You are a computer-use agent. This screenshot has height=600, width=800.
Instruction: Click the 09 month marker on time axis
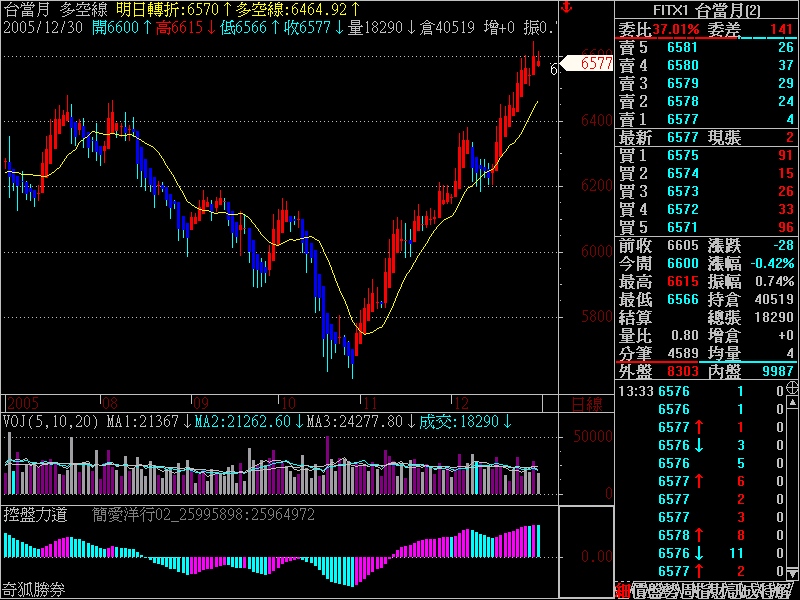pos(201,404)
